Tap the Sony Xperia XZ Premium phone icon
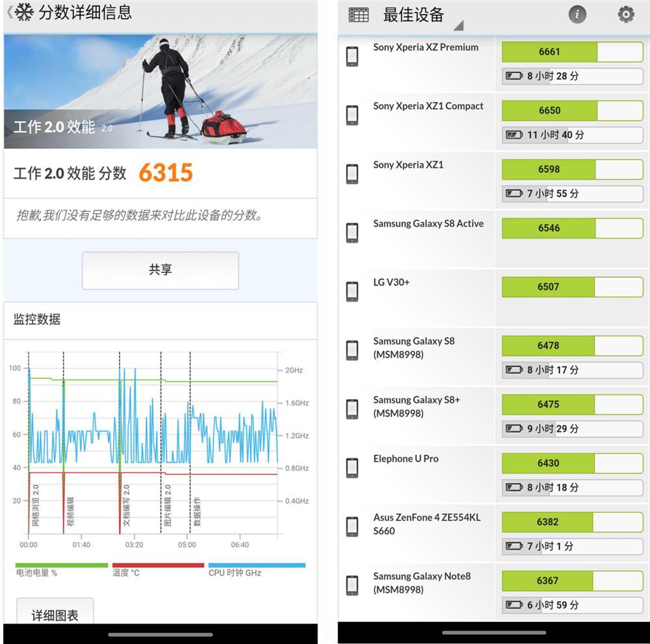This screenshot has width=650, height=644. coord(352,57)
